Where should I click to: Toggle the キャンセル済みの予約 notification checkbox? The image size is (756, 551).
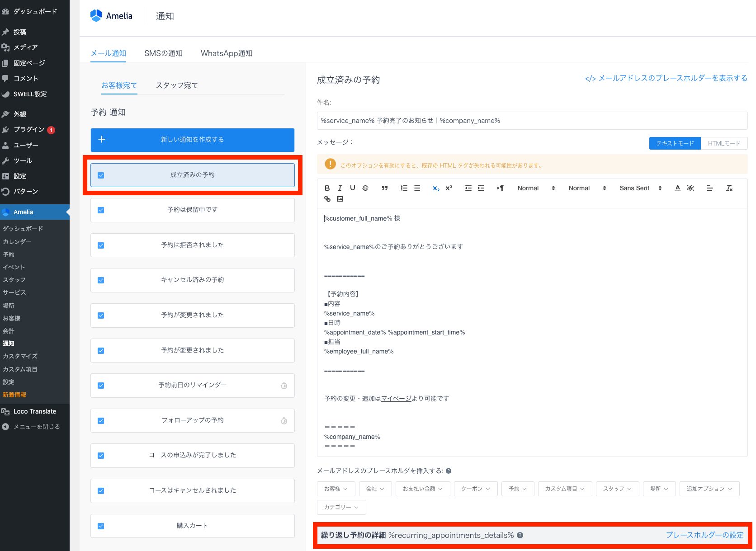(x=101, y=280)
